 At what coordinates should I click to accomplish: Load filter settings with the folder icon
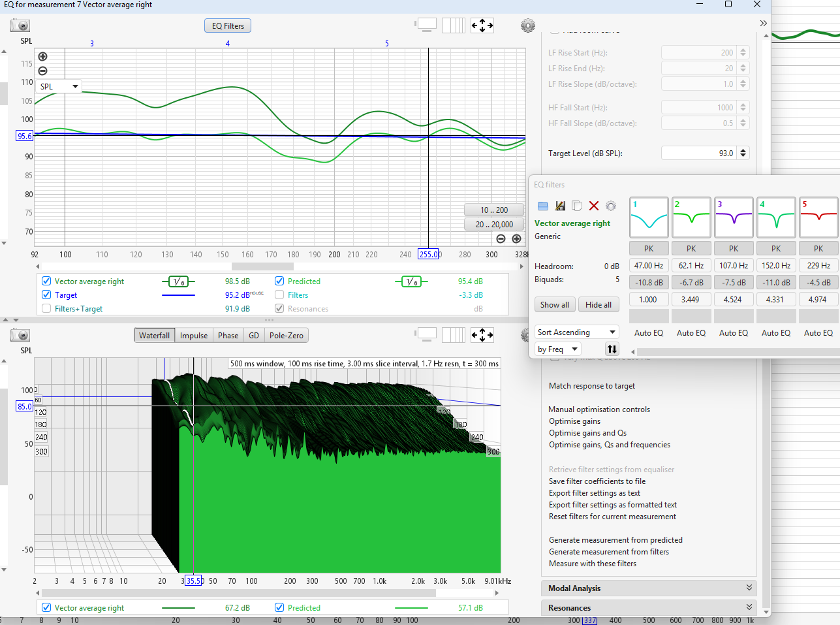click(x=543, y=206)
